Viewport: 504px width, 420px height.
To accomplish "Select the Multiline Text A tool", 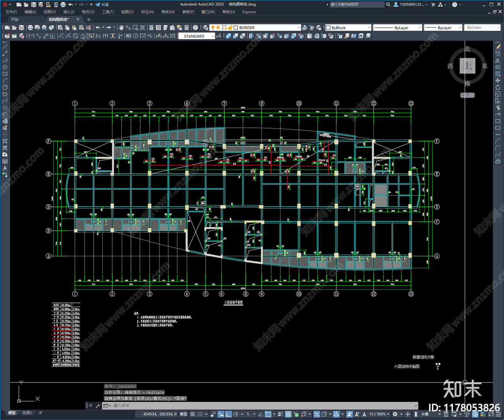I will [x=5, y=168].
